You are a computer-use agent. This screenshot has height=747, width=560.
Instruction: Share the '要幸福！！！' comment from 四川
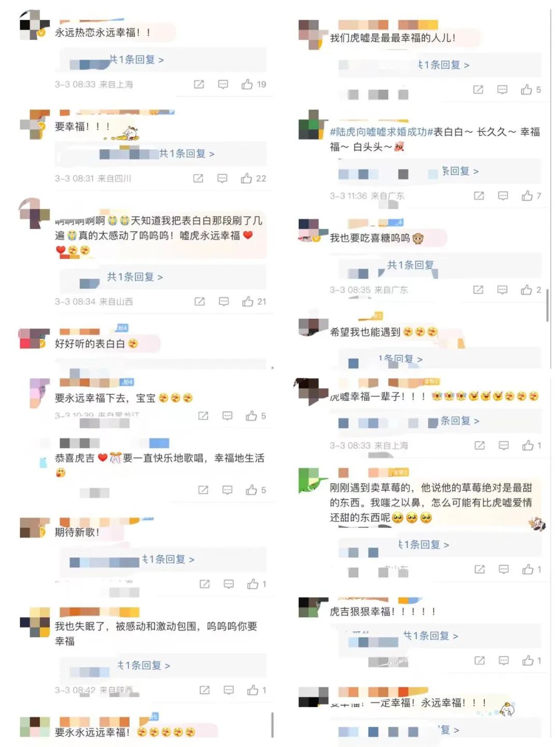198,178
